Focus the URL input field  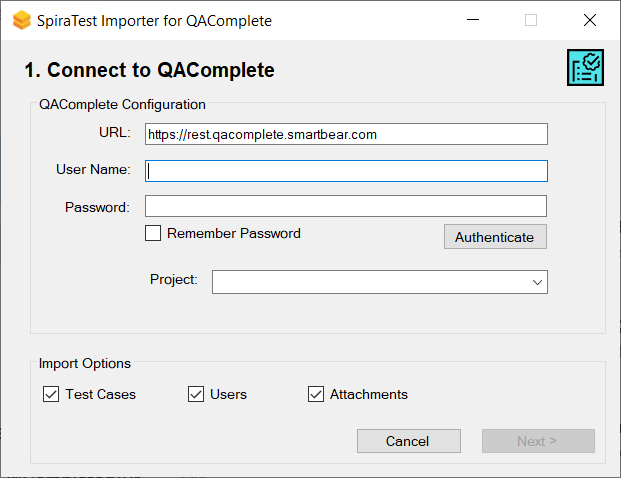tap(346, 134)
